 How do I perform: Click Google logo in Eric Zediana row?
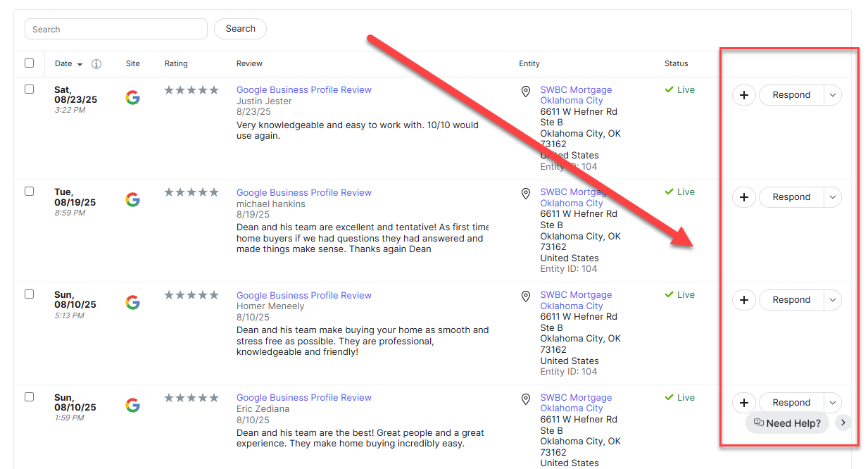coord(132,405)
